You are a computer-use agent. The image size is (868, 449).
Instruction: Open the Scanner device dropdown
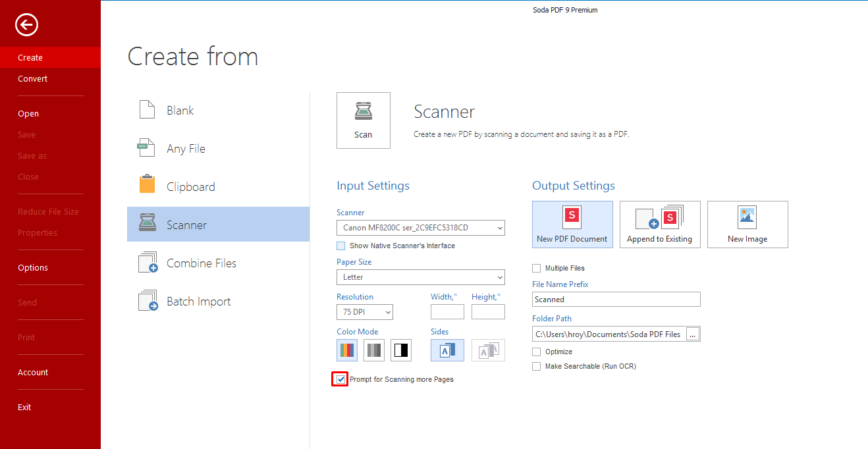click(x=420, y=228)
